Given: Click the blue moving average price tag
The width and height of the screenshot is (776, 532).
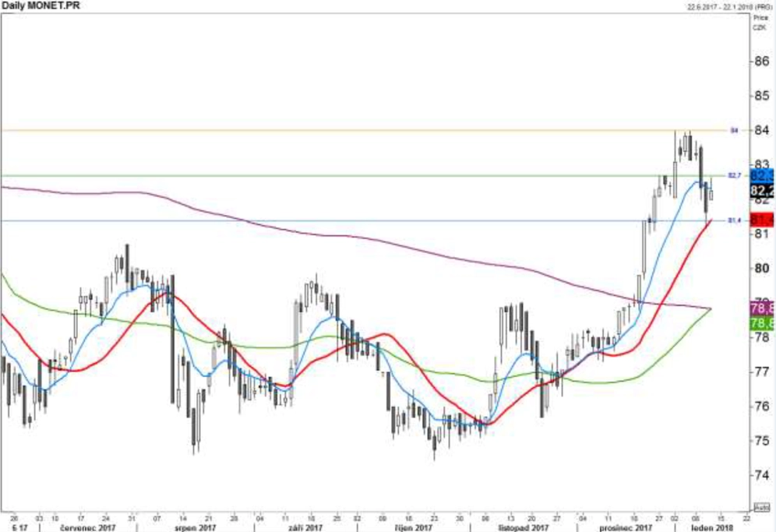Looking at the screenshot, I should (x=763, y=176).
